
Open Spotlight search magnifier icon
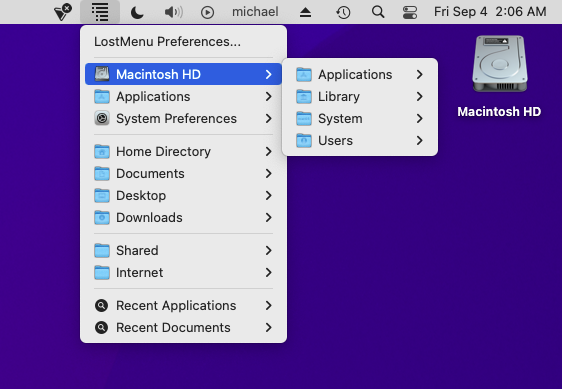click(378, 12)
